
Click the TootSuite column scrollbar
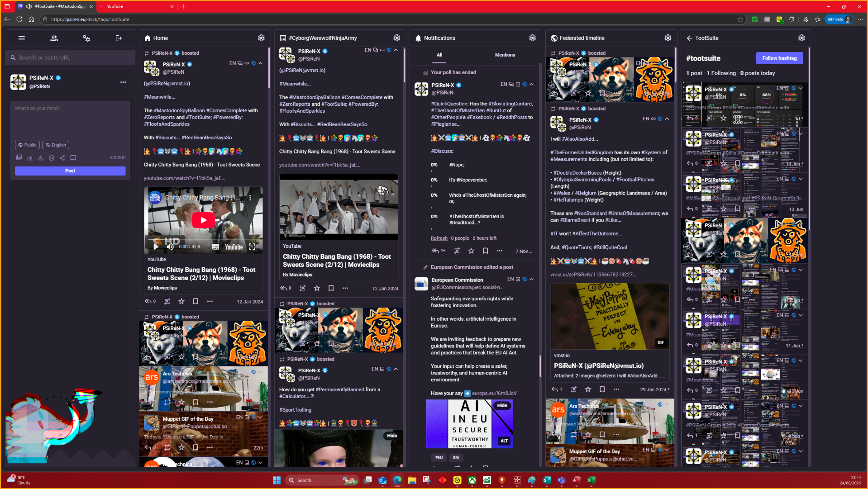[809, 138]
